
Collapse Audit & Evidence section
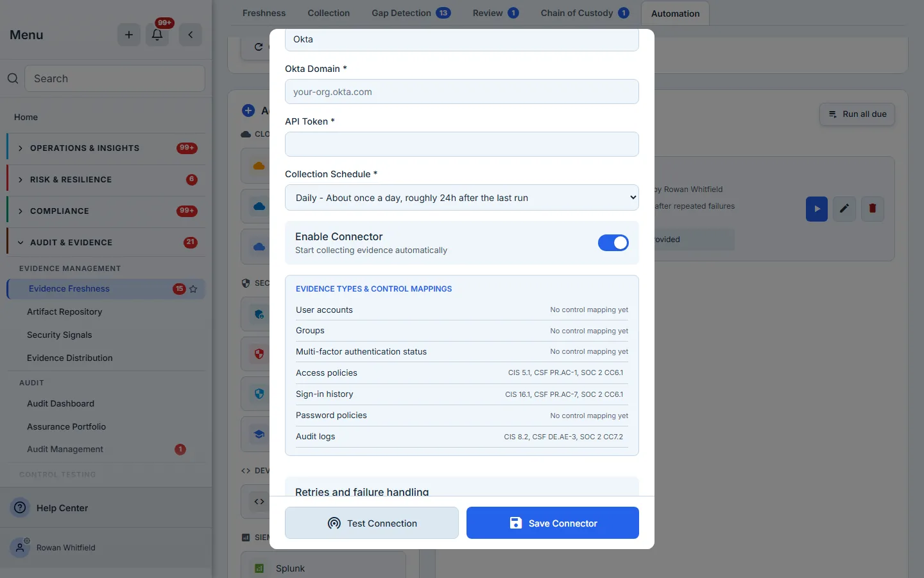(106, 243)
